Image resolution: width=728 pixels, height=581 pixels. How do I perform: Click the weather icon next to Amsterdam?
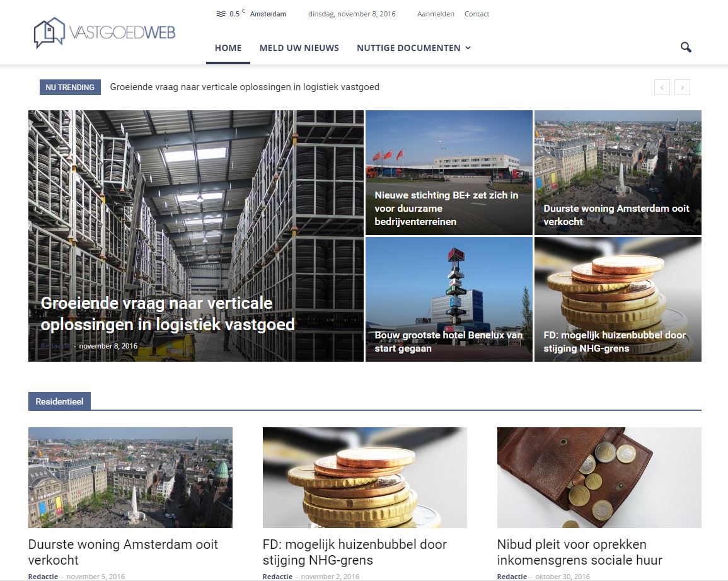point(221,14)
